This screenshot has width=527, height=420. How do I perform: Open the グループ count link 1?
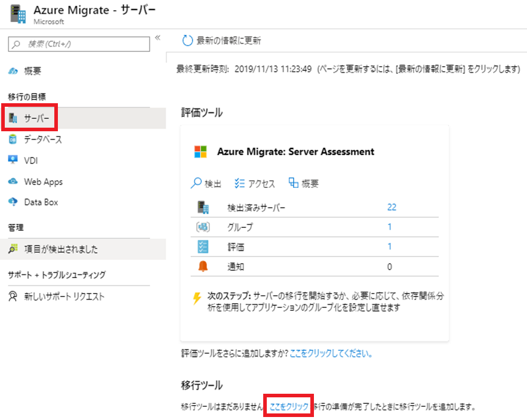pyautogui.click(x=390, y=227)
